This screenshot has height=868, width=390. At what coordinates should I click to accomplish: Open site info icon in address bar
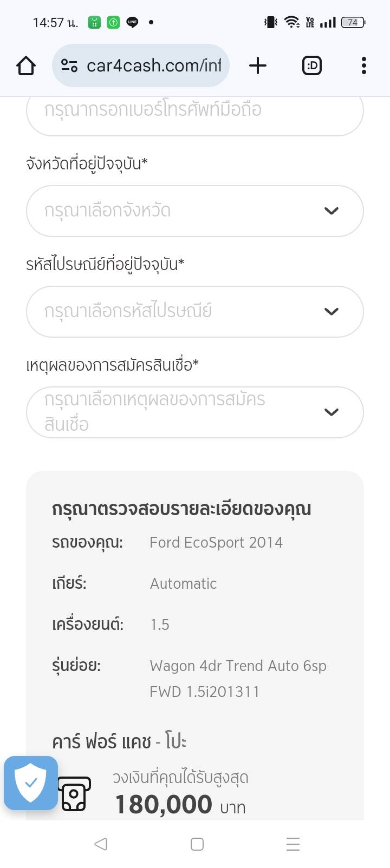(69, 66)
